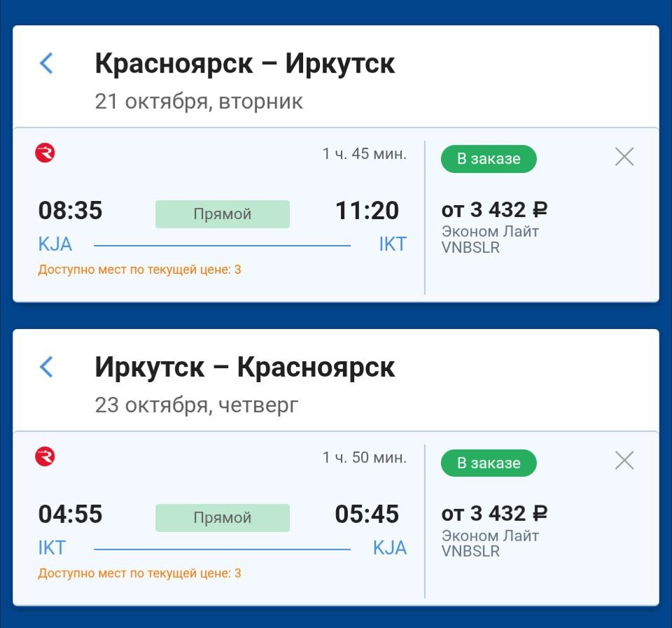Screen dimensions: 672x628
Task: Toggle 'В заказе' badge on first flight
Action: point(489,159)
